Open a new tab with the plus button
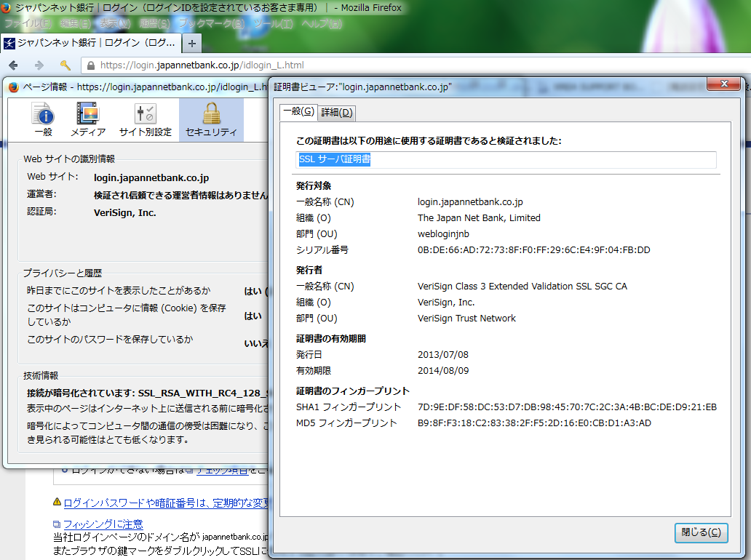This screenshot has height=560, width=751. (192, 43)
